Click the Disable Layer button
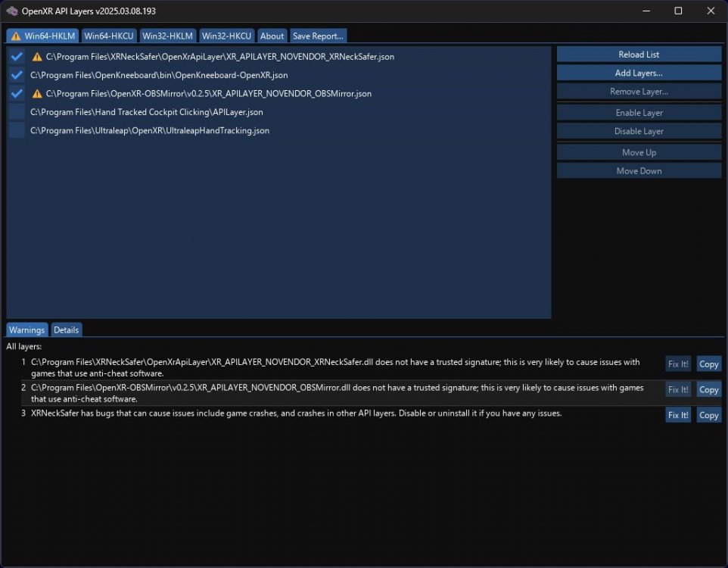728x568 pixels. tap(639, 130)
